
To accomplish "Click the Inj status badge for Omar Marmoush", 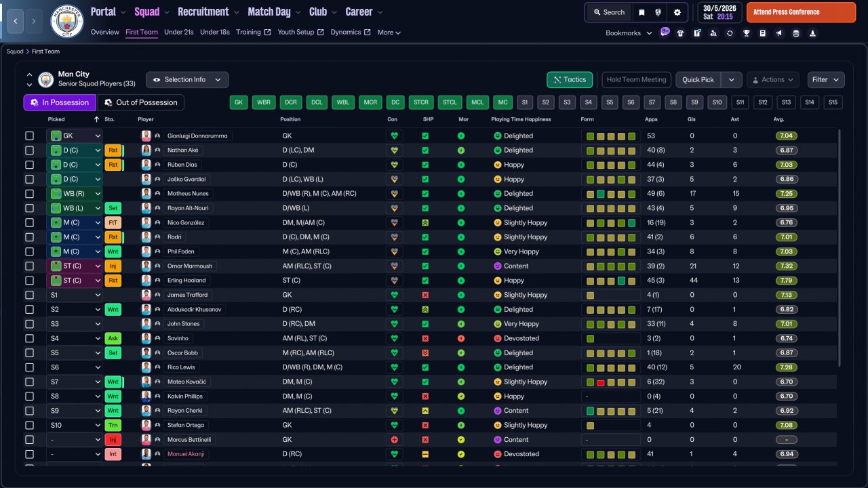I will coord(113,266).
